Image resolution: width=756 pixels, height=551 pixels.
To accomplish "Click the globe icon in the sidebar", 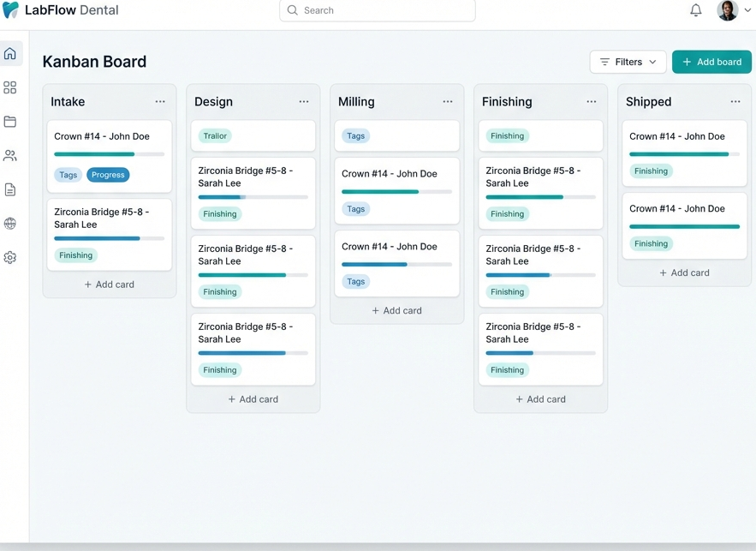I will 10,223.
